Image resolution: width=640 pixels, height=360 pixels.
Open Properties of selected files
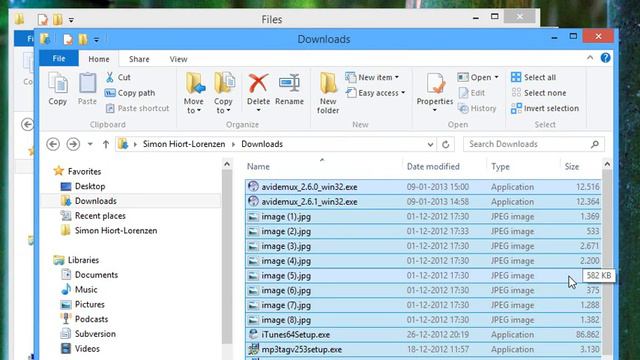tap(435, 93)
